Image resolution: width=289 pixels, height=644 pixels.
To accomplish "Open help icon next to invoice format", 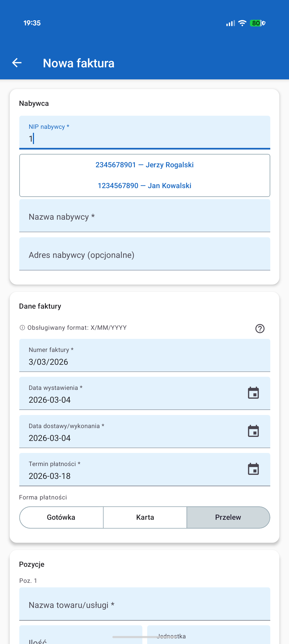I will click(260, 328).
